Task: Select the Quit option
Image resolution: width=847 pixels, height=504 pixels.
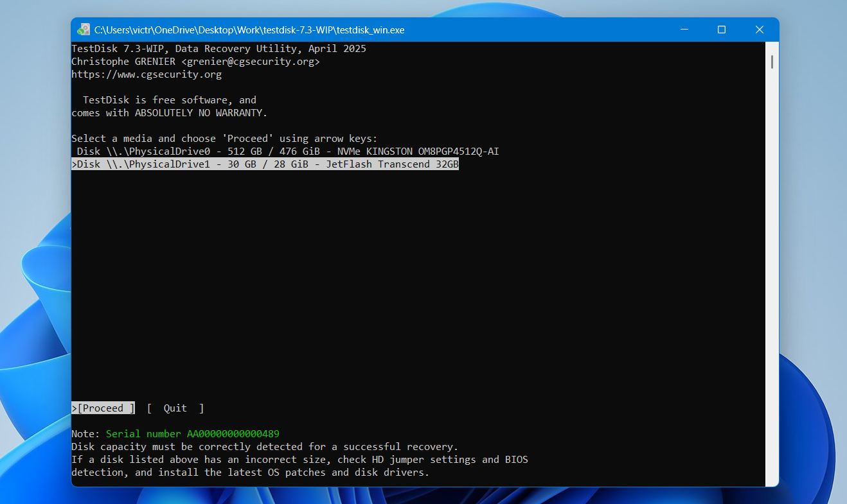Action: (175, 408)
